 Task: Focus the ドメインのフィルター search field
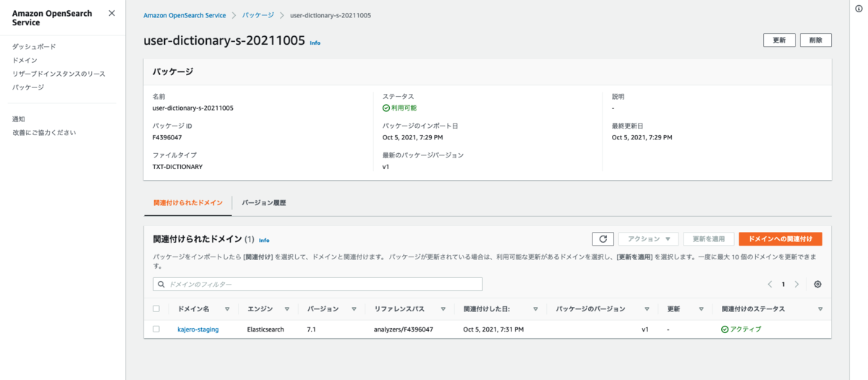click(318, 284)
